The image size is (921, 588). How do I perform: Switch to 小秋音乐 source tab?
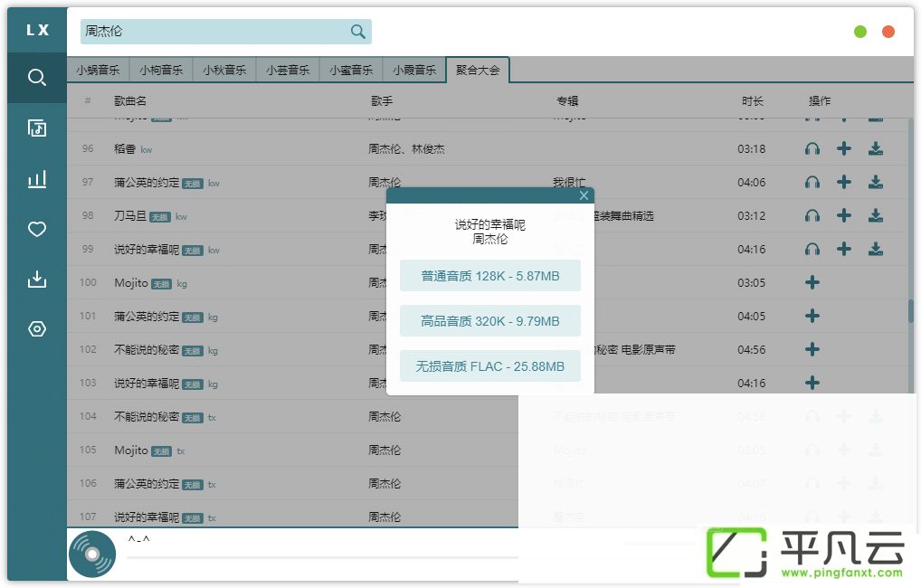[224, 71]
